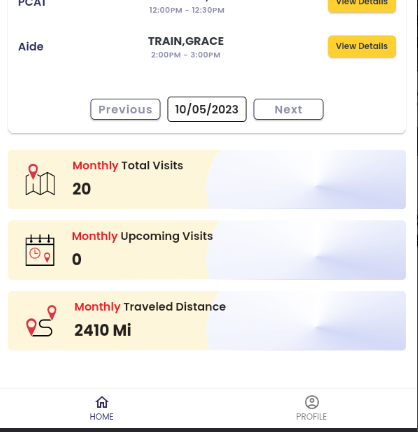This screenshot has width=418, height=432.
Task: Tap the Home house icon
Action: [102, 402]
